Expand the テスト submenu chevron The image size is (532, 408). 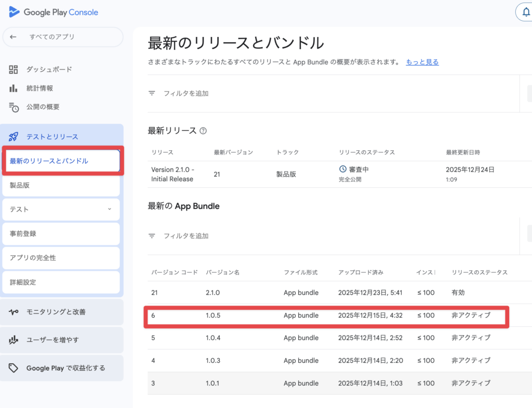coord(109,209)
